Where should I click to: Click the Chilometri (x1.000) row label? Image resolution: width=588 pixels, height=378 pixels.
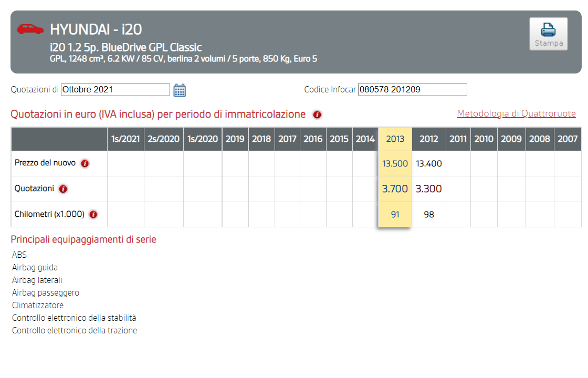[x=49, y=214]
